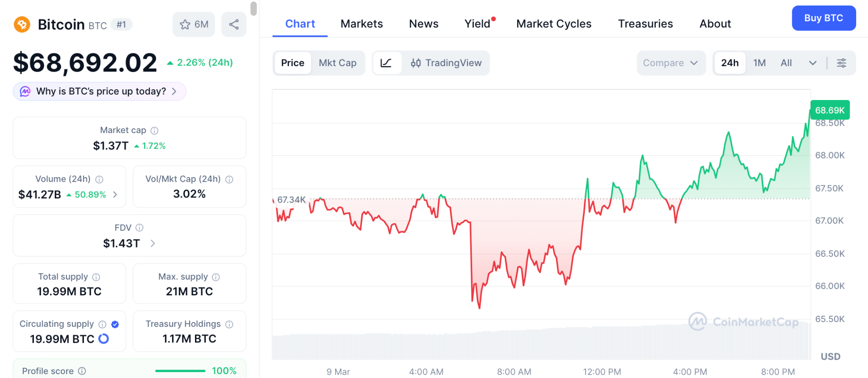Image resolution: width=868 pixels, height=378 pixels.
Task: Switch to TradingView chart mode
Action: [x=446, y=63]
